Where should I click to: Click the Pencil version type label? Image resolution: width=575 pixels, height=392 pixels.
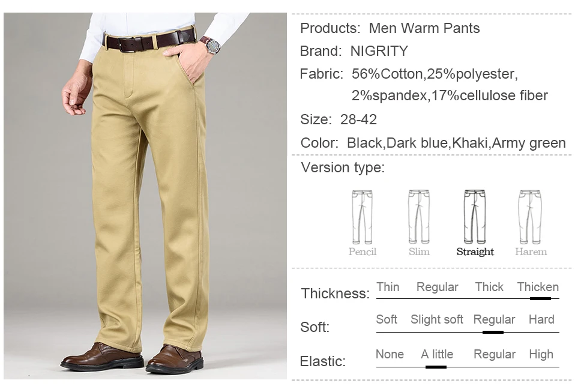pos(363,252)
